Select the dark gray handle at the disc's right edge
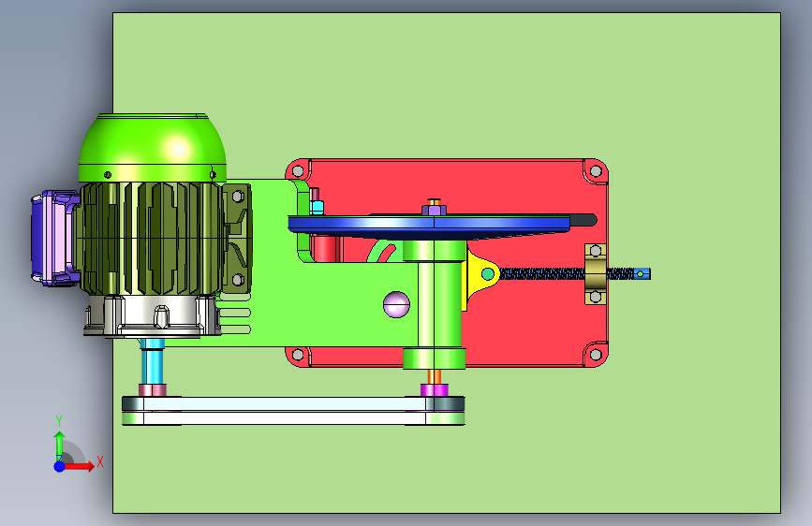The height and width of the screenshot is (526, 812). 583,220
